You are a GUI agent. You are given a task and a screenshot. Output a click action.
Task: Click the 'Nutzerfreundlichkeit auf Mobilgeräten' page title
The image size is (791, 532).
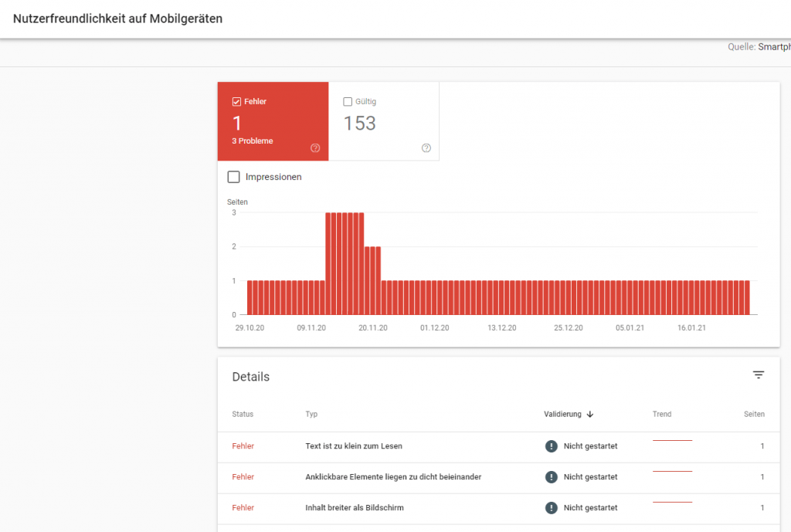click(117, 19)
